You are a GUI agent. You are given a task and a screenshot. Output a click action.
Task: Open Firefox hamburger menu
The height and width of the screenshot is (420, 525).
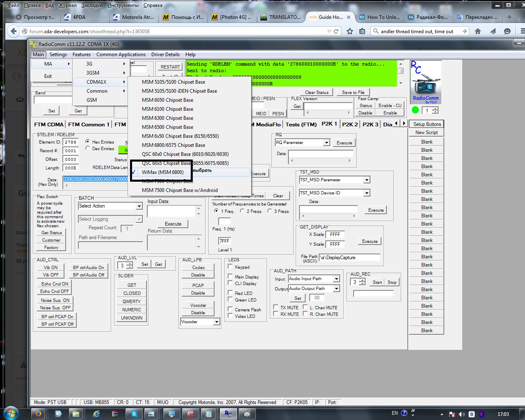pos(522,31)
